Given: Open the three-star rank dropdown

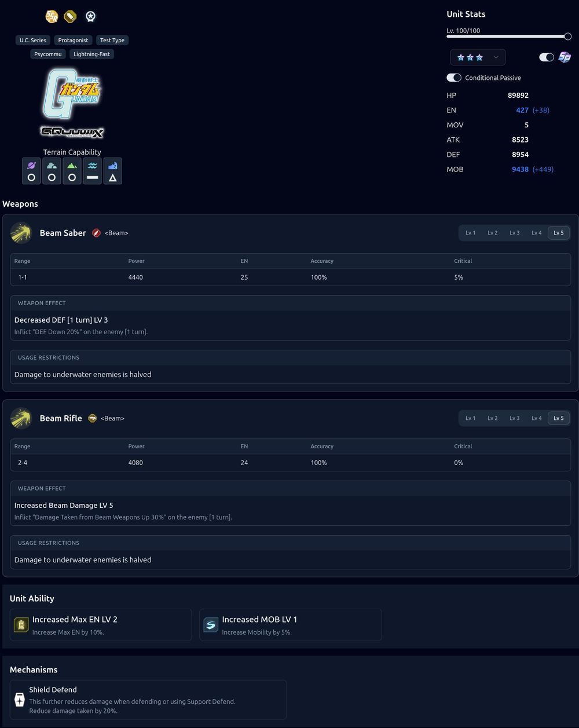Looking at the screenshot, I should (x=478, y=57).
